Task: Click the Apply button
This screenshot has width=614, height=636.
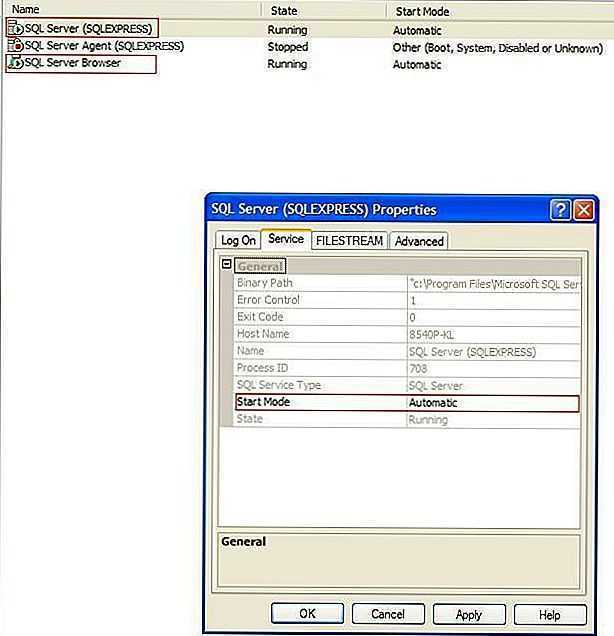Action: [468, 614]
